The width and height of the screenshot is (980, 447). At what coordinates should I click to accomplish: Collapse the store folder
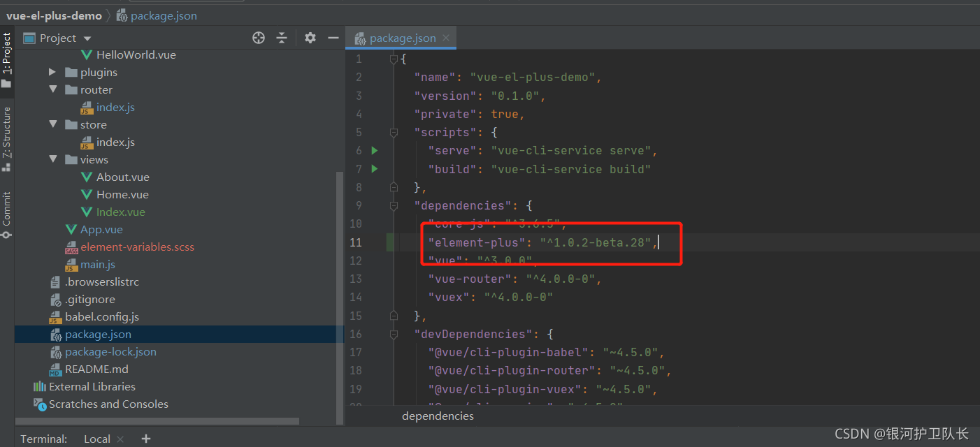tap(52, 124)
